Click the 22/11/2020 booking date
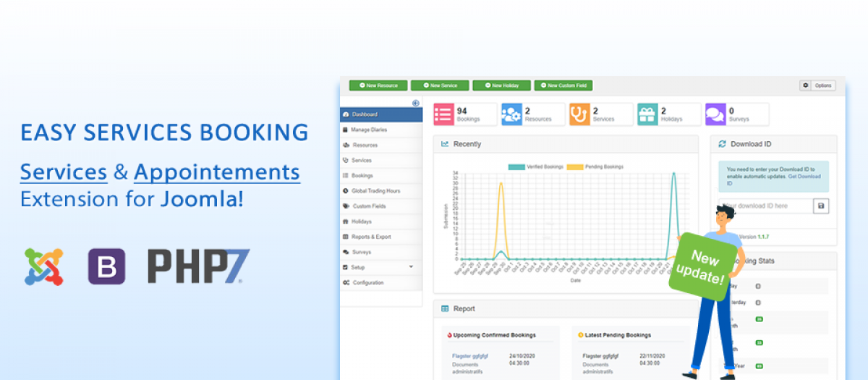 click(x=653, y=356)
